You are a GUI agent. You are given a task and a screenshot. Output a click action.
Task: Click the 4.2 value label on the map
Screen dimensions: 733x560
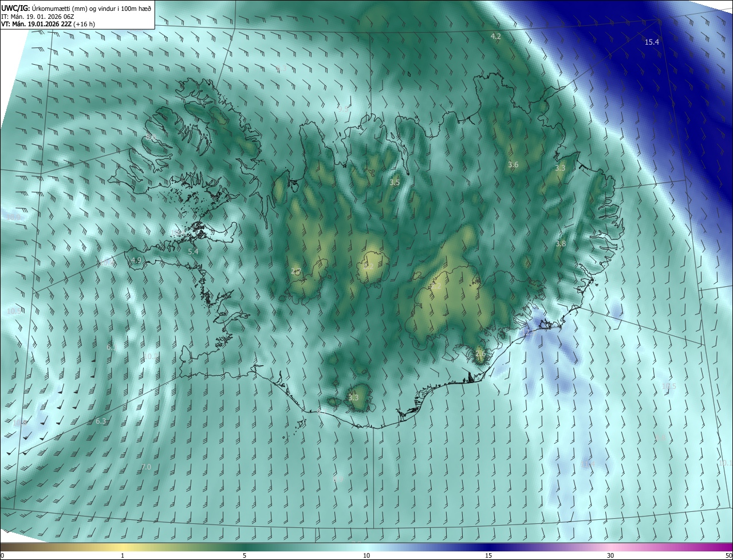coord(496,36)
